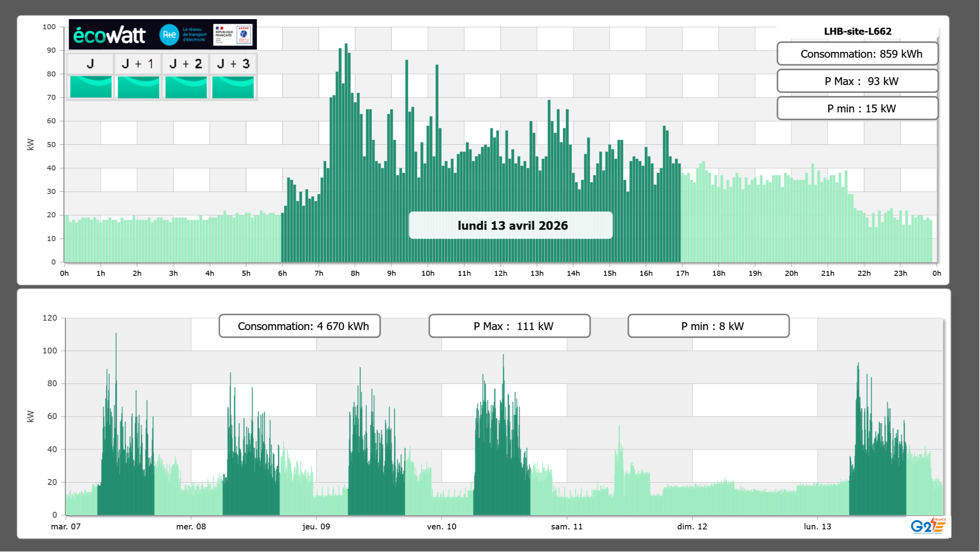The image size is (980, 552).
Task: Click the P Max : 93 kW box
Action: [857, 81]
